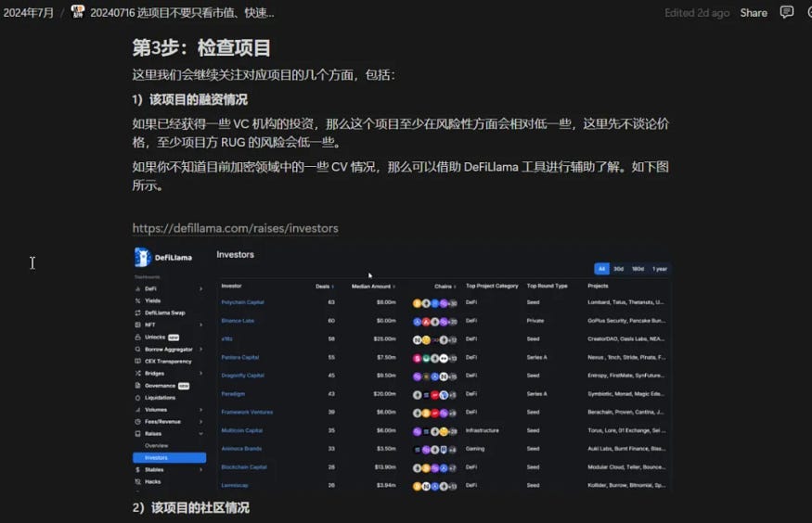Sort table by Deals column
This screenshot has width=812, height=523.
325,286
